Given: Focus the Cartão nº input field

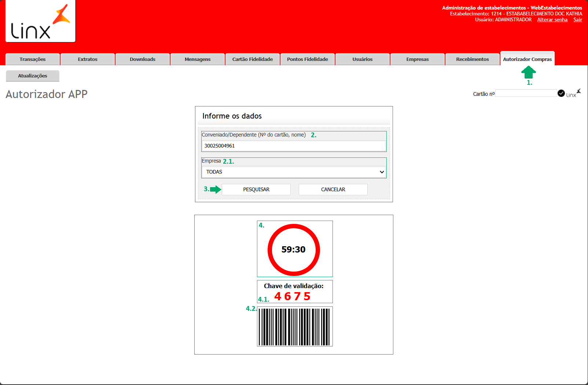Looking at the screenshot, I should [x=526, y=93].
